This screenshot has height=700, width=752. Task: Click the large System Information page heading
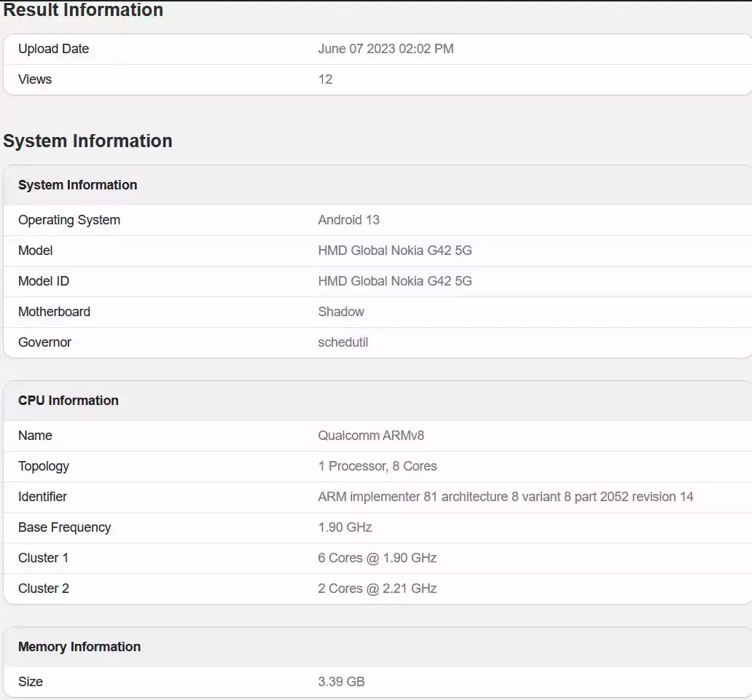87,141
